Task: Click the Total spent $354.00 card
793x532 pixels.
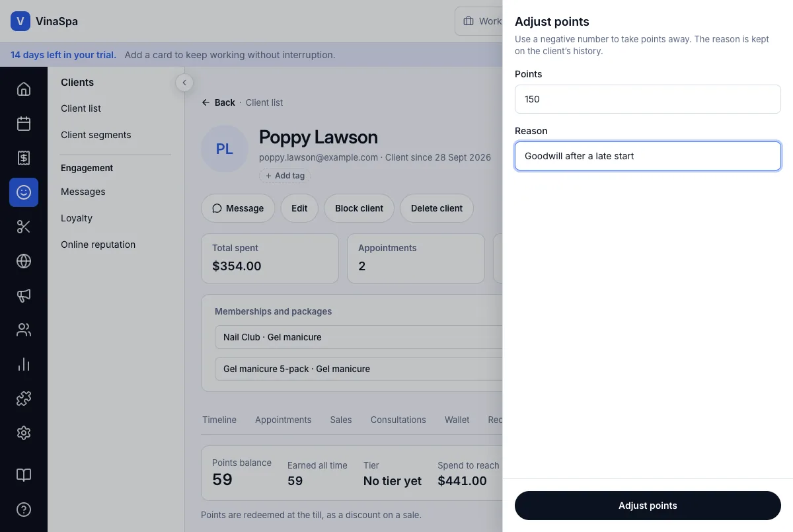Action: [270, 258]
